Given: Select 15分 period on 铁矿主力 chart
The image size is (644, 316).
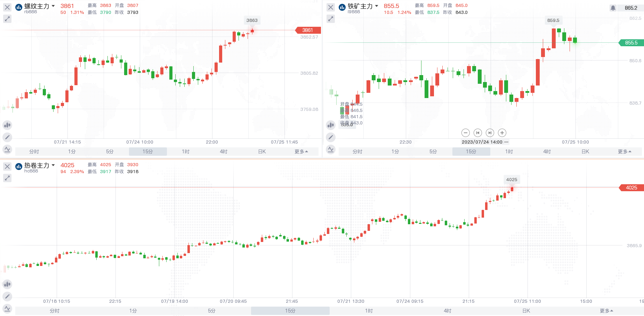Looking at the screenshot, I should (471, 152).
